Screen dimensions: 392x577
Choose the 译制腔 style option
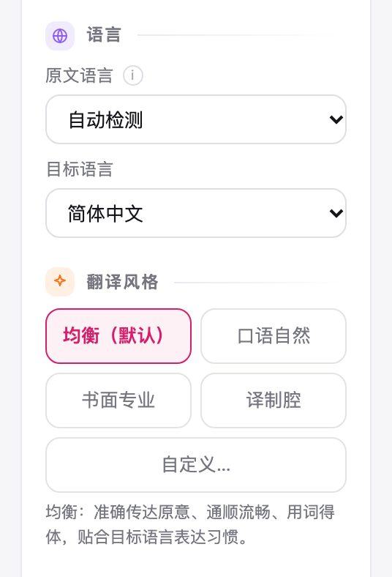[x=274, y=401]
